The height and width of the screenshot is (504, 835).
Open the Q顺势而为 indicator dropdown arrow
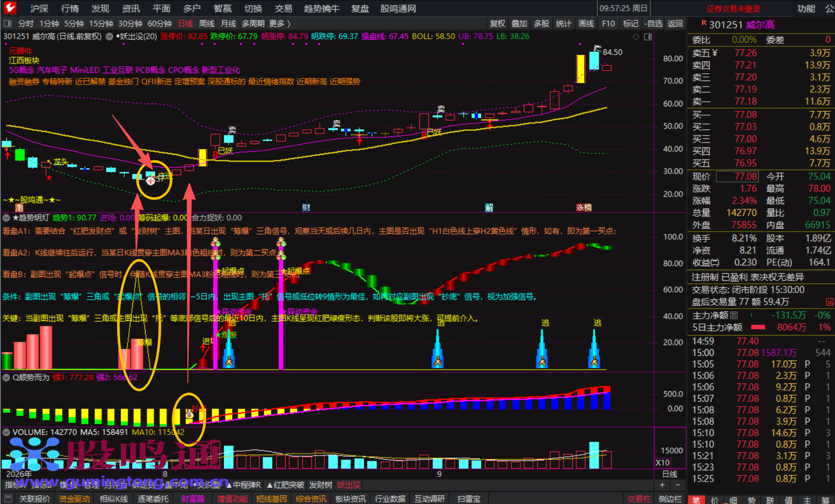pos(6,378)
